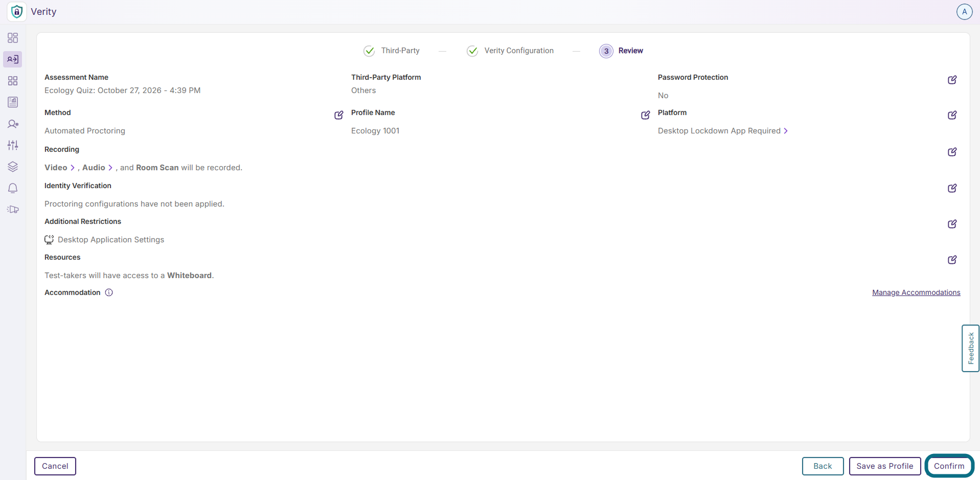Edit the Recording setting
This screenshot has width=980, height=480.
[952, 152]
